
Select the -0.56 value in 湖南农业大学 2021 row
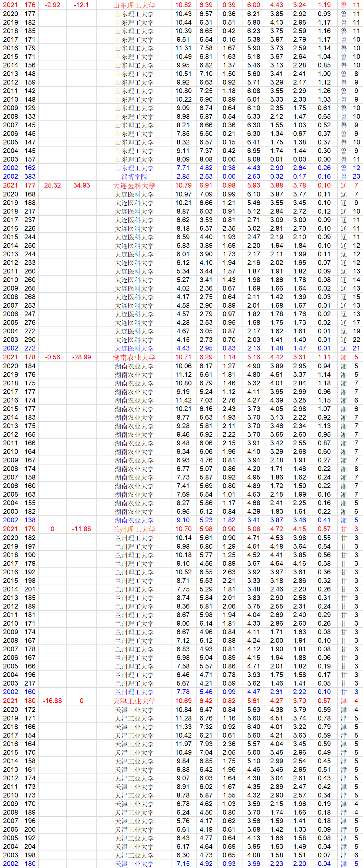[x=52, y=357]
